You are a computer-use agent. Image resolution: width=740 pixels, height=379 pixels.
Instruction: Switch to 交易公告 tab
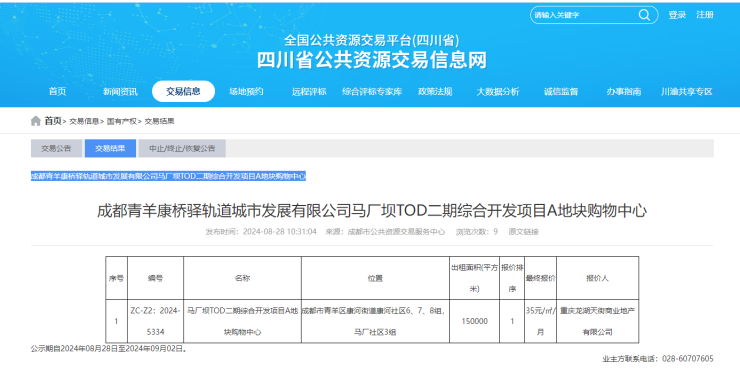click(x=56, y=148)
